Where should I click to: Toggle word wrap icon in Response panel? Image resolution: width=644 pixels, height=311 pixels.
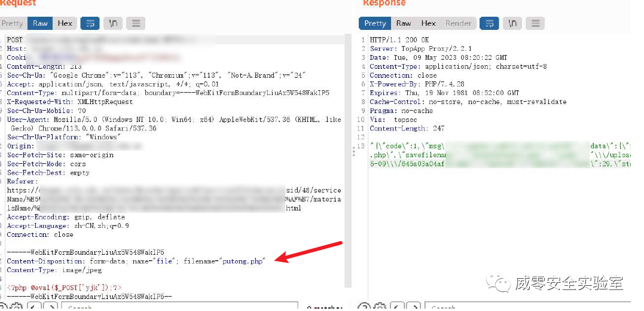pyautogui.click(x=489, y=23)
